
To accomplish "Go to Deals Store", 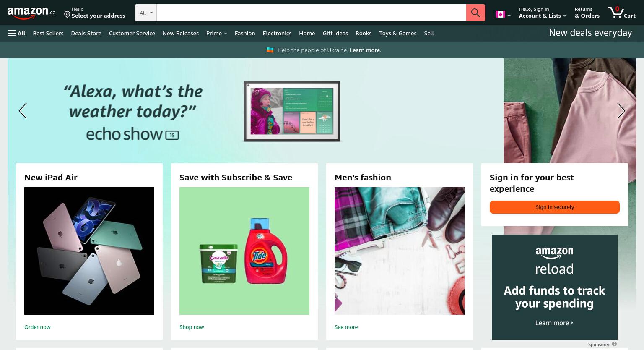I will pyautogui.click(x=86, y=33).
